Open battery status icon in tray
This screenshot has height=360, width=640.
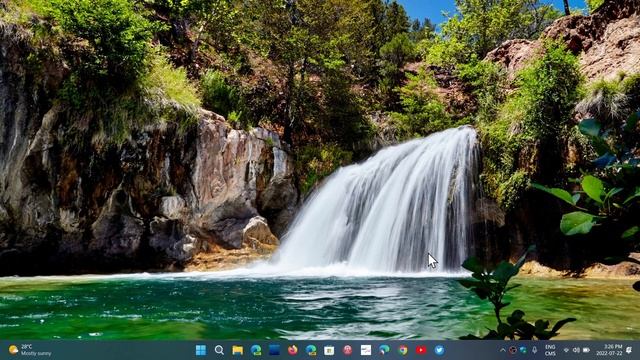coord(586,350)
